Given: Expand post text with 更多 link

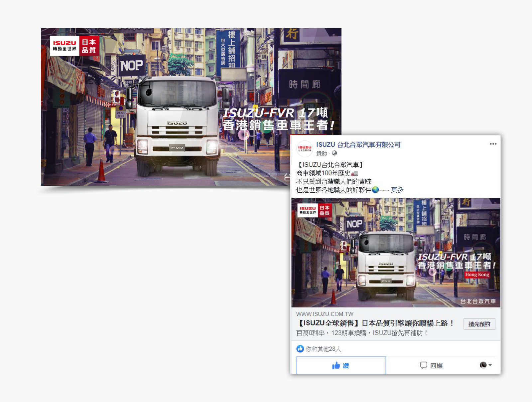Looking at the screenshot, I should [x=397, y=190].
